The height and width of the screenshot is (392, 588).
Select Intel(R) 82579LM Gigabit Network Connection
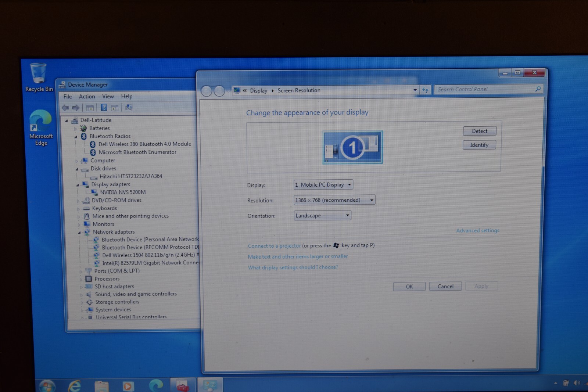coord(151,263)
